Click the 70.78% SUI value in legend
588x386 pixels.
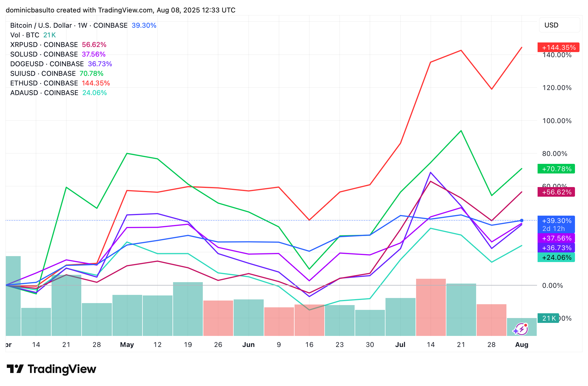91,74
